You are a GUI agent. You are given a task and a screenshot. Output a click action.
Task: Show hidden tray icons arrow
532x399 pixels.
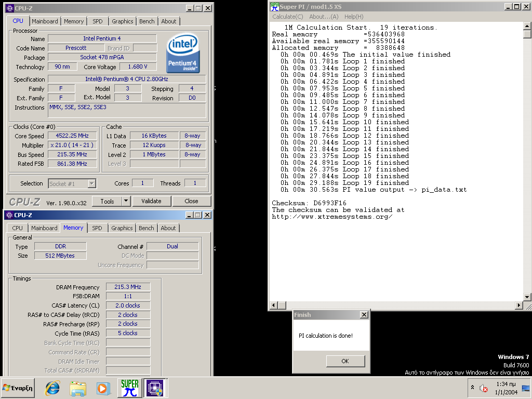pos(472,387)
